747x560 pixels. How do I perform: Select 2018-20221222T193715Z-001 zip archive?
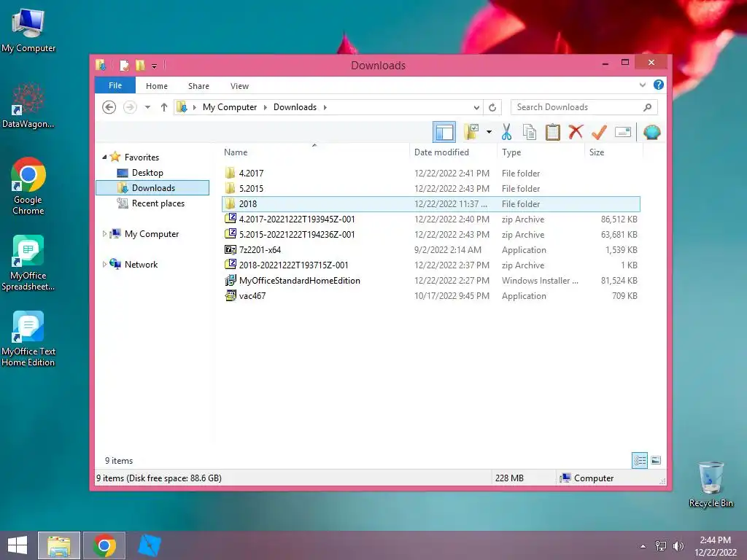pos(430,265)
